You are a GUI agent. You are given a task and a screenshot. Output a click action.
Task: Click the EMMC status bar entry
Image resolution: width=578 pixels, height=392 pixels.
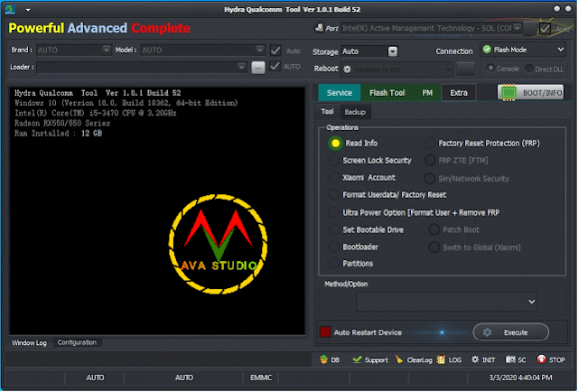(x=261, y=378)
